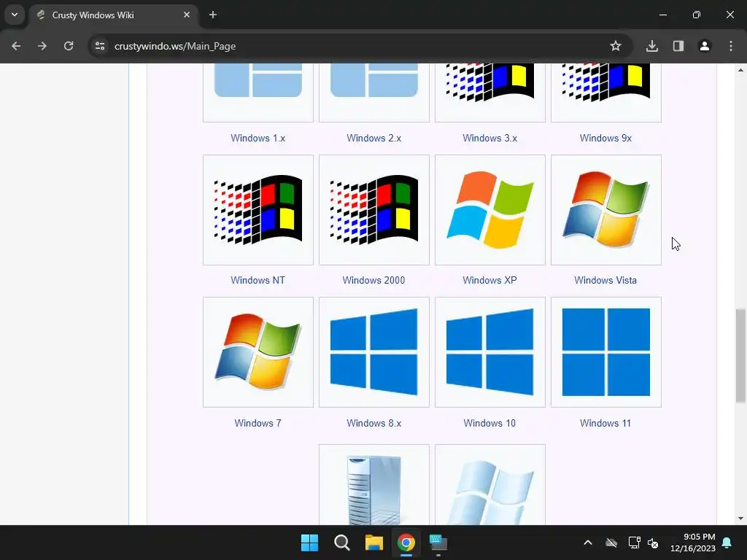This screenshot has width=747, height=560.
Task: Click the scrollbar down arrow
Action: point(740,518)
